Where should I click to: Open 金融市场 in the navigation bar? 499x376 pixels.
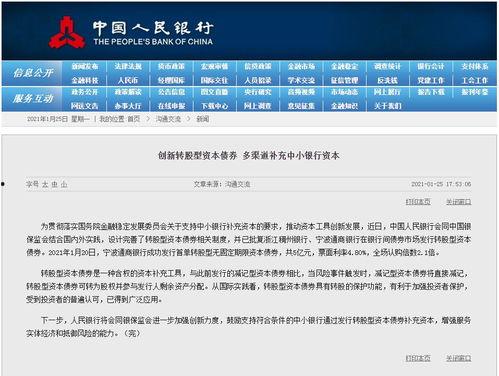(x=301, y=66)
